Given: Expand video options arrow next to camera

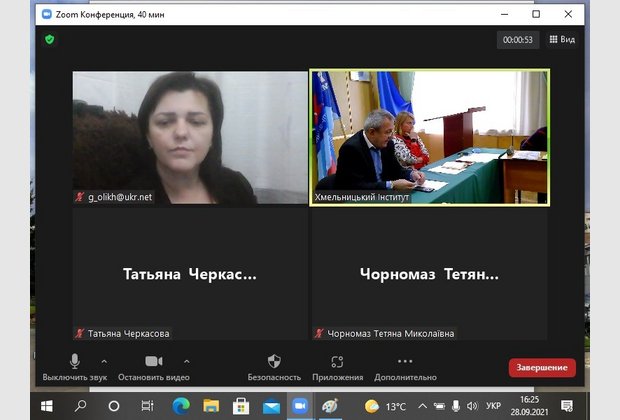Looking at the screenshot, I should click(x=186, y=361).
